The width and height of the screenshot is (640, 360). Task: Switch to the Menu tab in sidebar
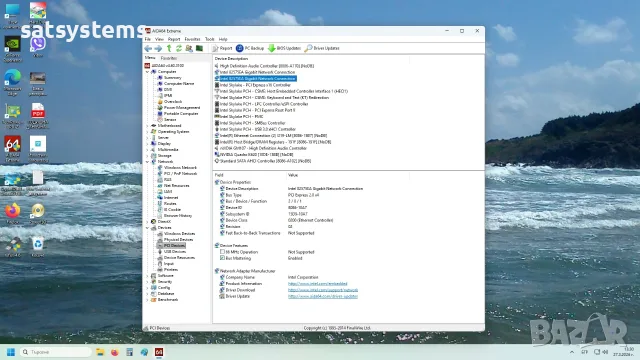[x=150, y=58]
